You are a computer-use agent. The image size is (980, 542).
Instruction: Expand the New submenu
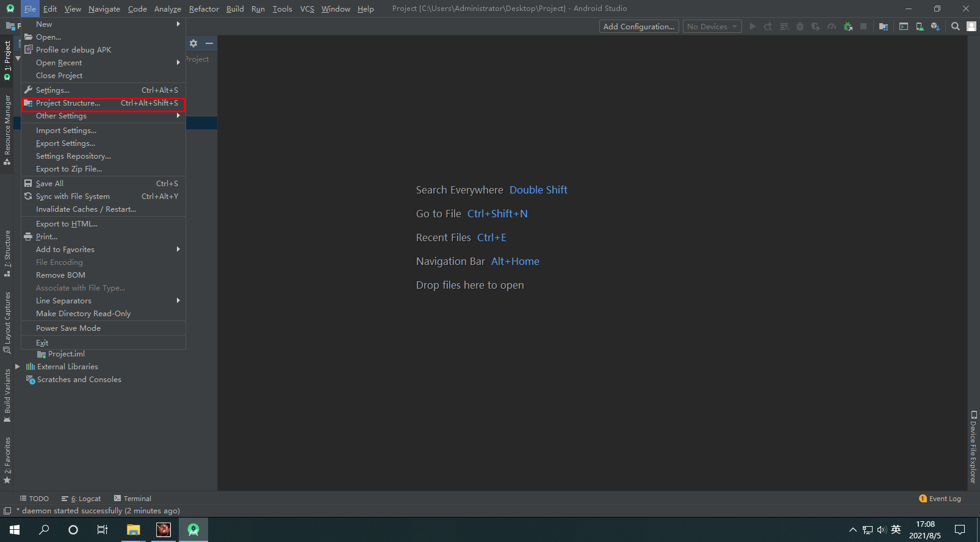tap(103, 24)
